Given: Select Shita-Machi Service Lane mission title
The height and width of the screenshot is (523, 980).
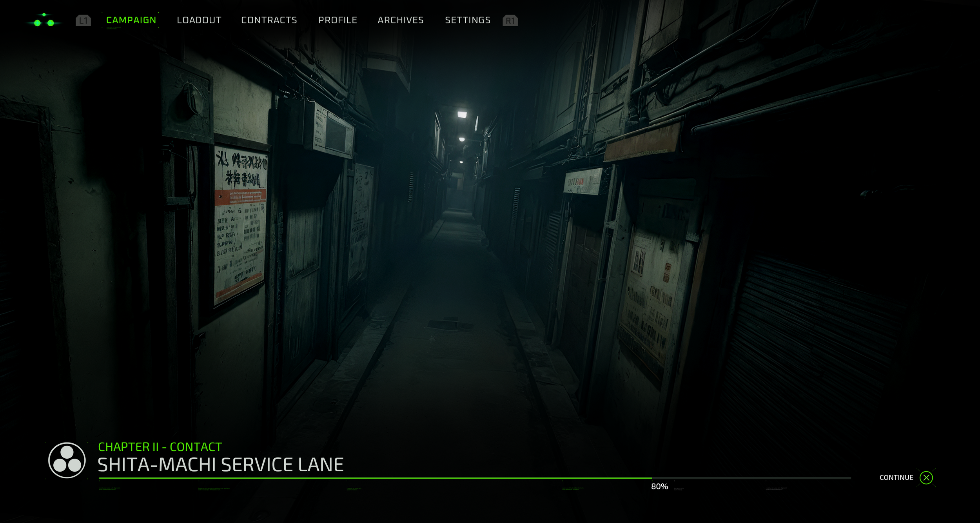Looking at the screenshot, I should 220,465.
